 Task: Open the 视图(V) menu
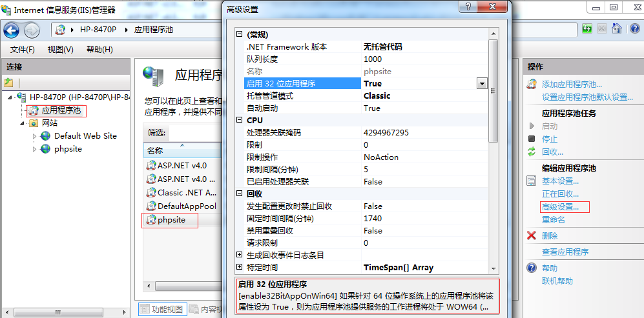coord(60,50)
